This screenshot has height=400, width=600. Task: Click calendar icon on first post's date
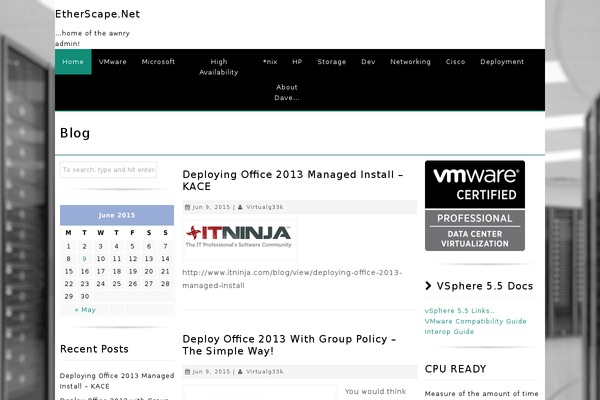[x=188, y=207]
